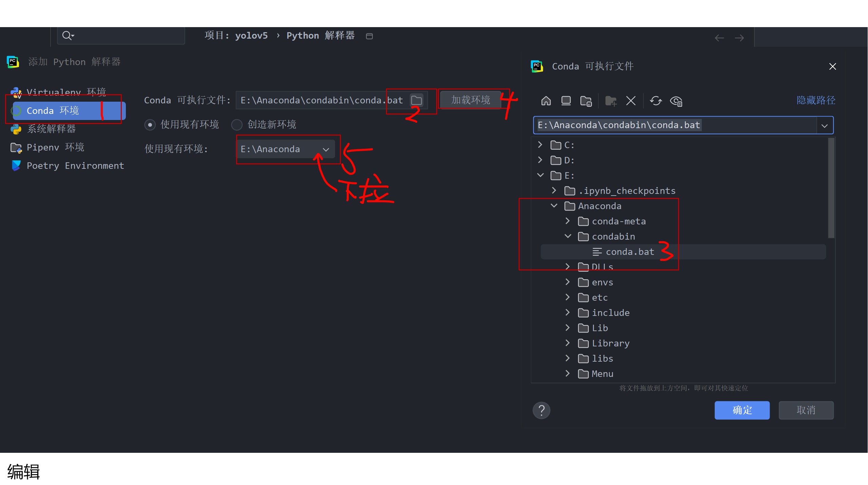
Task: Click the help question mark button
Action: tap(541, 410)
